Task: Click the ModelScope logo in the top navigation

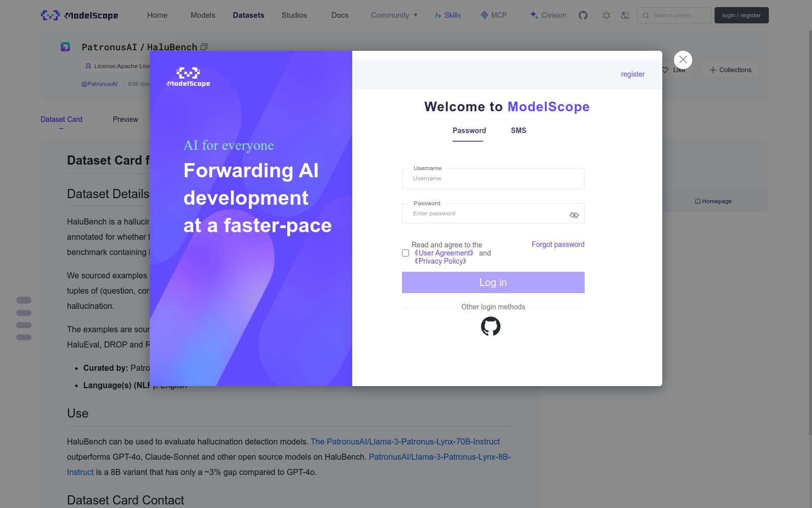Action: tap(79, 15)
